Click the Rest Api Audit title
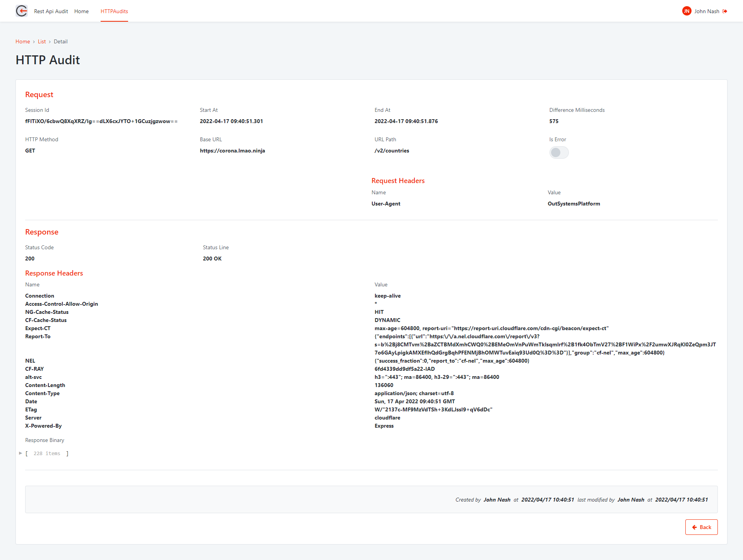The image size is (743, 560). click(51, 11)
